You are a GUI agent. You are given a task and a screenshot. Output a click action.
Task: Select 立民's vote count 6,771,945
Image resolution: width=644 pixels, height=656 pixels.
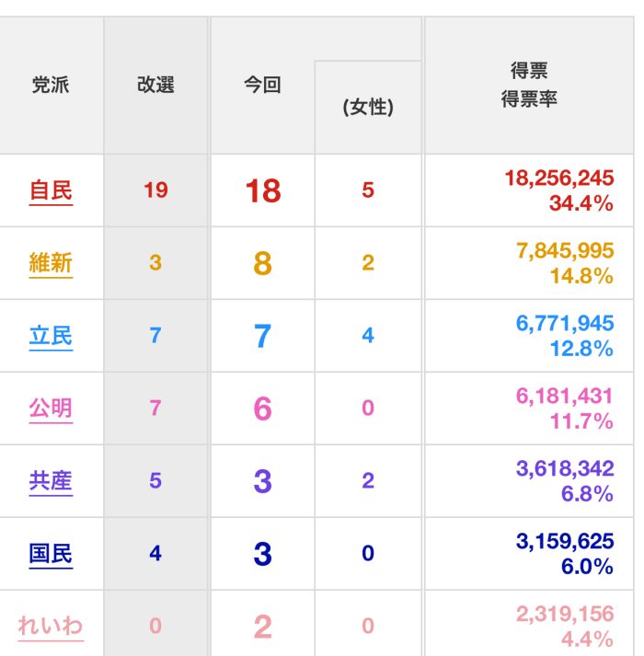pyautogui.click(x=565, y=323)
